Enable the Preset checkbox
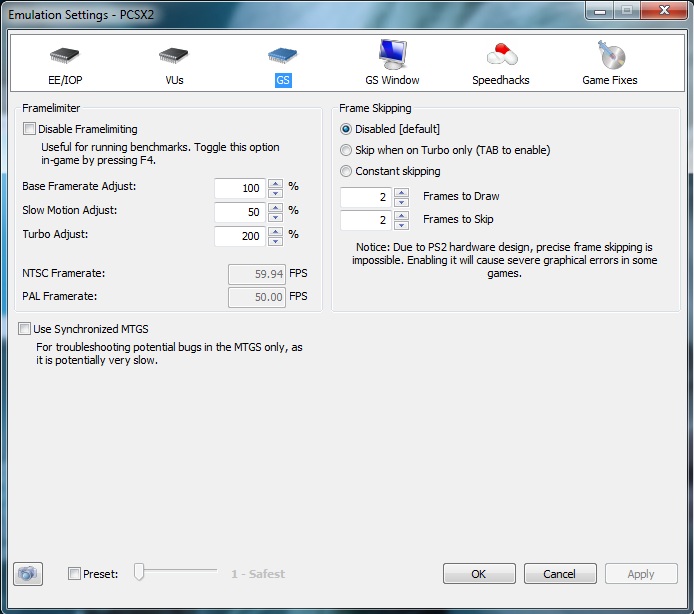This screenshot has width=694, height=614. pos(74,574)
